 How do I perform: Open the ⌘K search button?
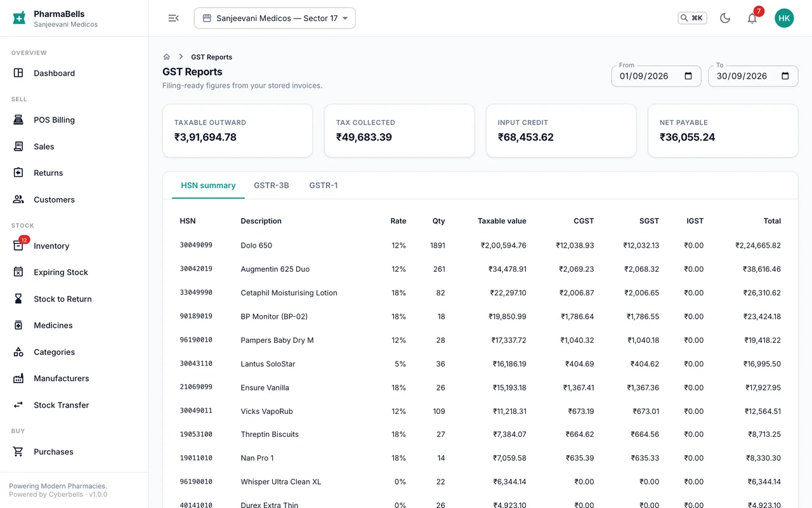tap(692, 18)
